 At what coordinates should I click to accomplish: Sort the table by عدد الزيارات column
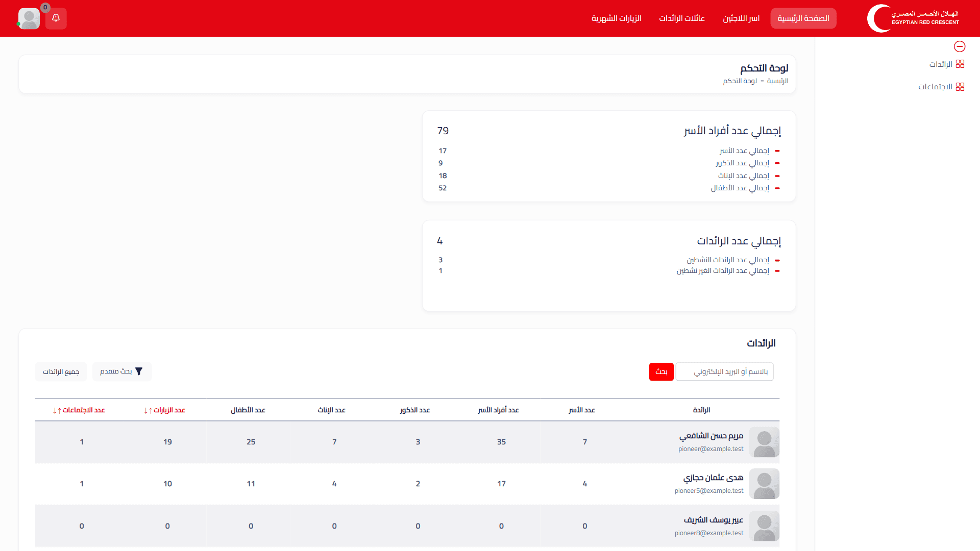point(164,410)
